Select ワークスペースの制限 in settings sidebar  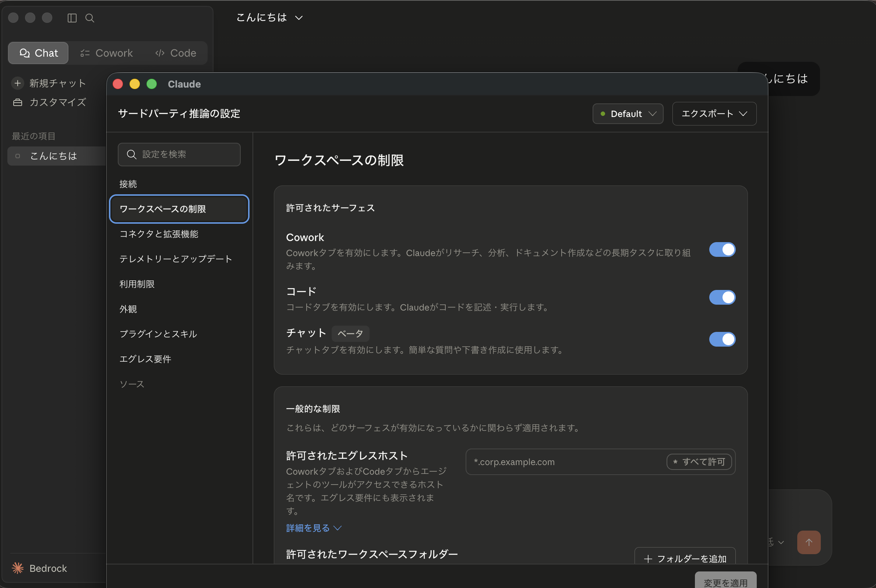pyautogui.click(x=179, y=209)
